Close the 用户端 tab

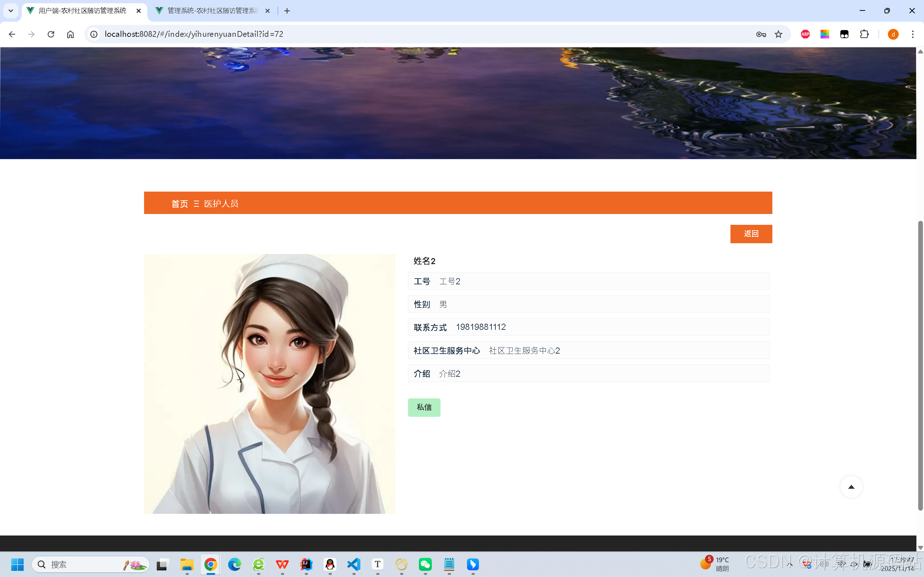139,11
